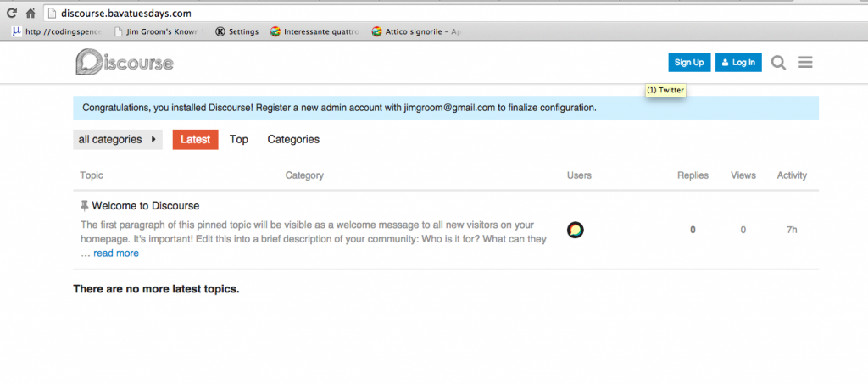
Task: Sort by the Replies column header
Action: pyautogui.click(x=693, y=175)
